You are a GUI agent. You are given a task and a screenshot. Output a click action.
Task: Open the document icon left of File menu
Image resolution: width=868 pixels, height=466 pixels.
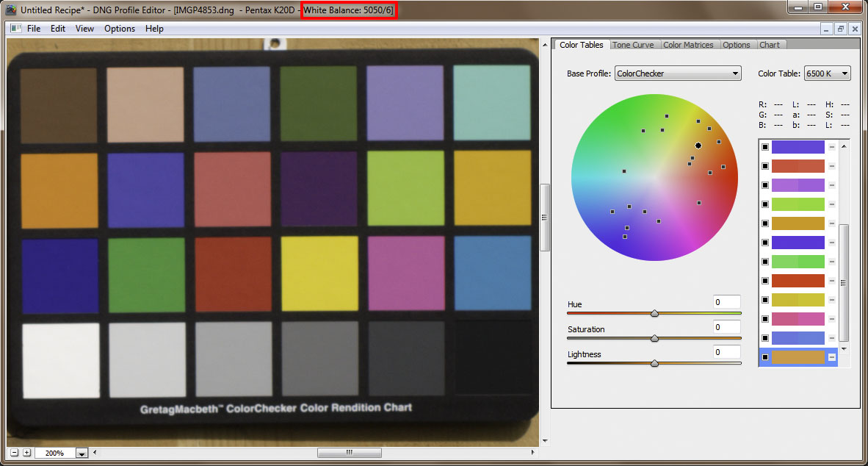coord(16,28)
